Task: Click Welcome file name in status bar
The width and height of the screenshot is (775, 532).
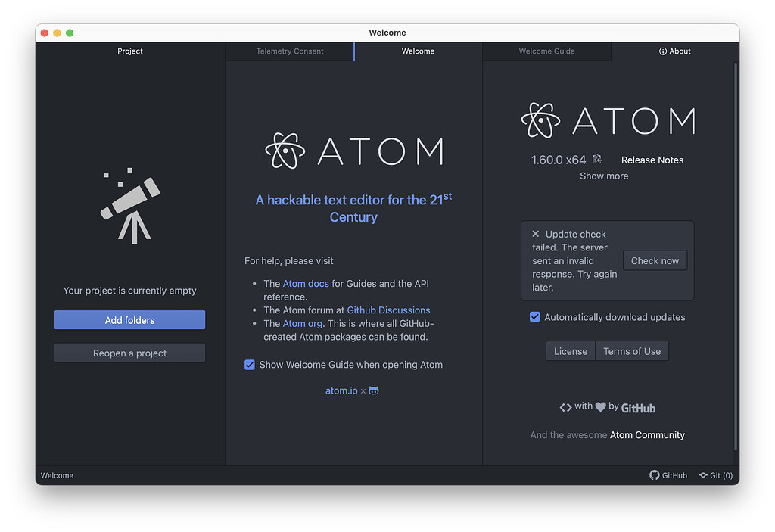Action: (x=57, y=476)
